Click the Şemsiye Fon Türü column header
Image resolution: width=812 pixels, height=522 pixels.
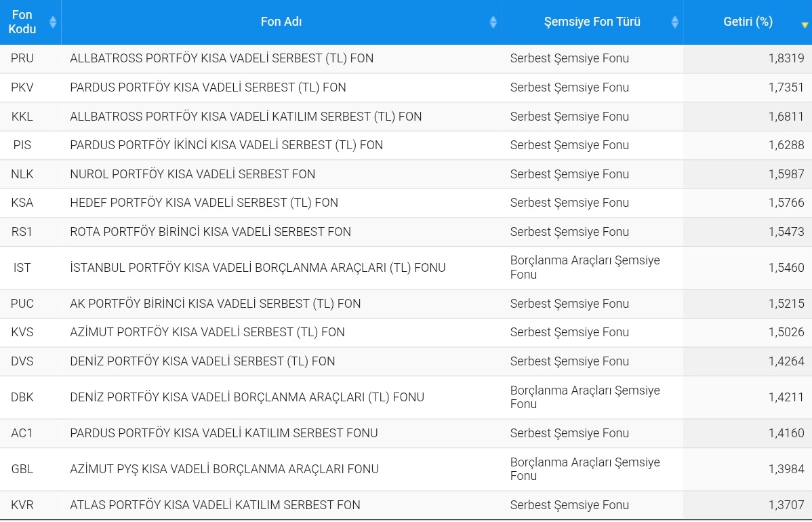tap(592, 22)
